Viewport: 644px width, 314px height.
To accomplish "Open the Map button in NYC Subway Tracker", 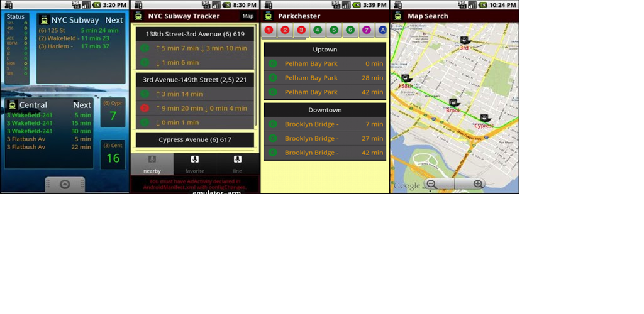I will (x=248, y=16).
